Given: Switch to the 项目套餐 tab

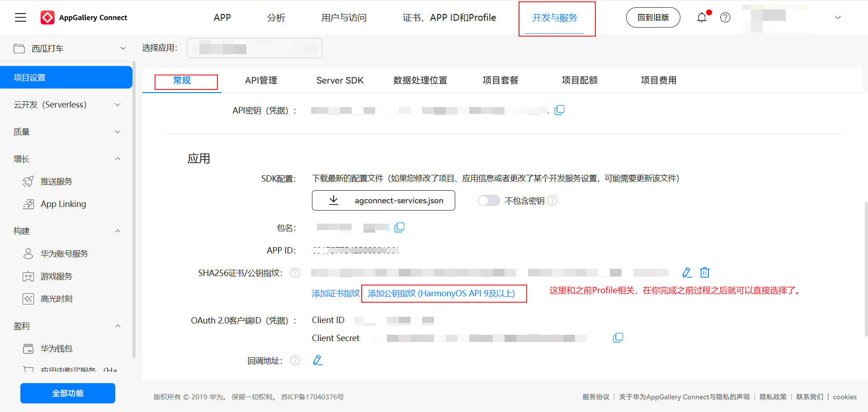Looking at the screenshot, I should [500, 80].
